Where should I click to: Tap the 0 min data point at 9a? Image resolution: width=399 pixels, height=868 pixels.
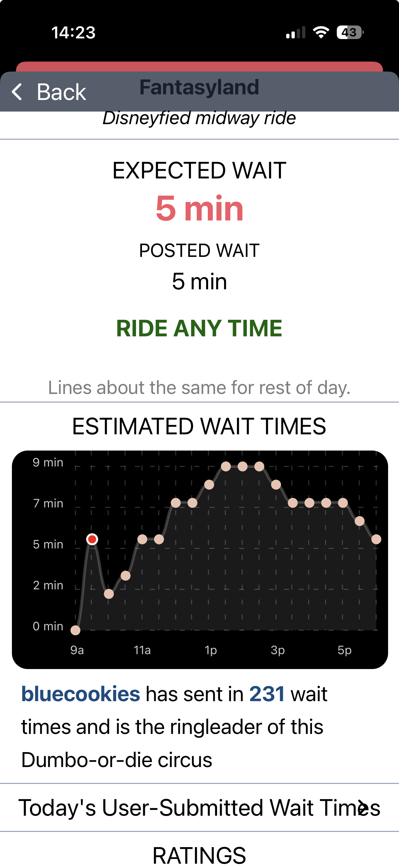(75, 630)
